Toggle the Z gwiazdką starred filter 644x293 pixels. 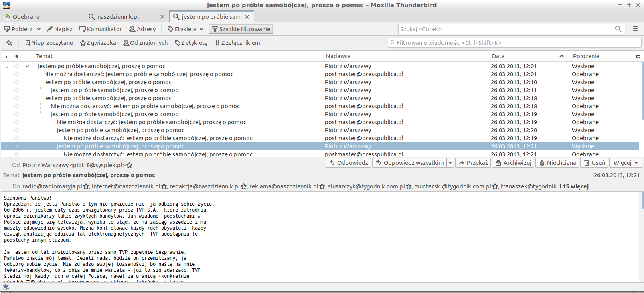[x=98, y=43]
